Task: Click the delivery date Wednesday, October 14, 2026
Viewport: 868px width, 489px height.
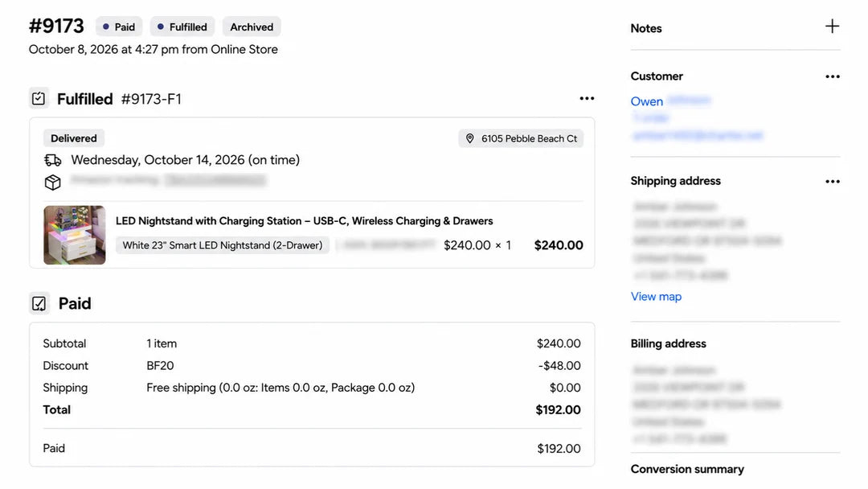Action: tap(186, 160)
